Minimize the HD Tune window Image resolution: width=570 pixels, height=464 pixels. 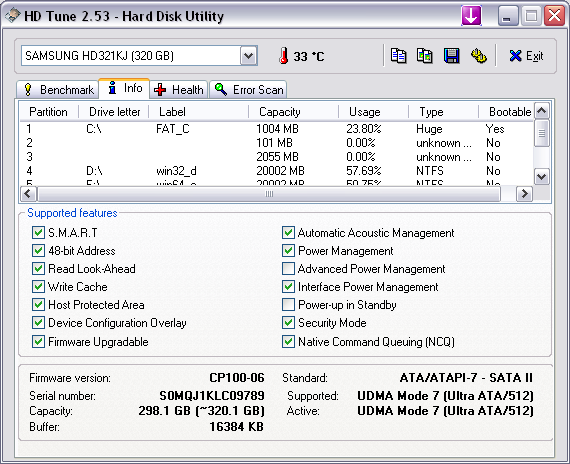pyautogui.click(x=508, y=16)
